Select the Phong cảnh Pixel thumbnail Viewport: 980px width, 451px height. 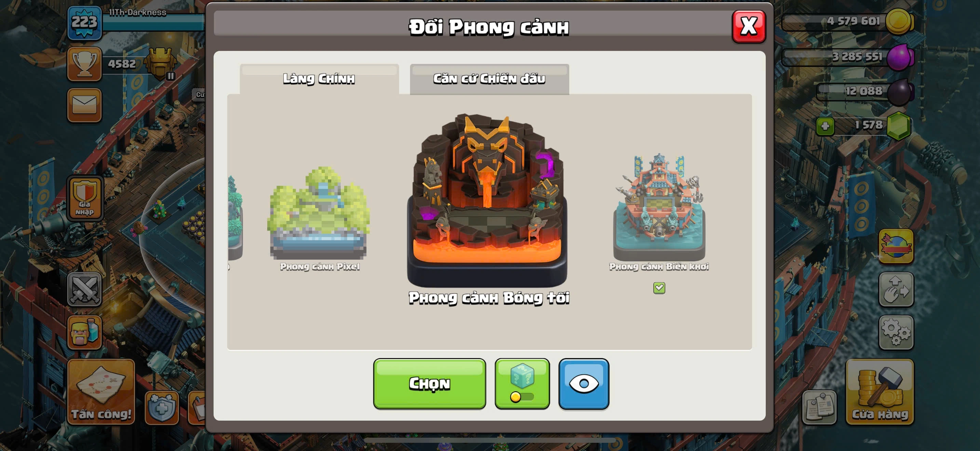tap(319, 213)
